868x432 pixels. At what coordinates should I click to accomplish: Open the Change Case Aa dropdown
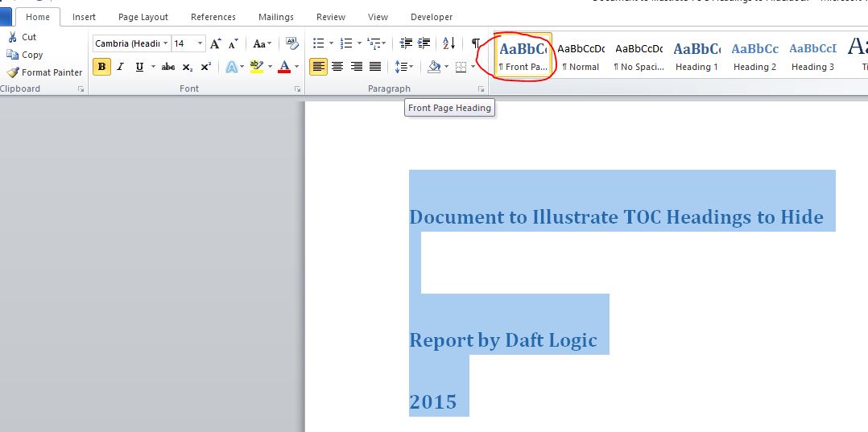point(262,43)
